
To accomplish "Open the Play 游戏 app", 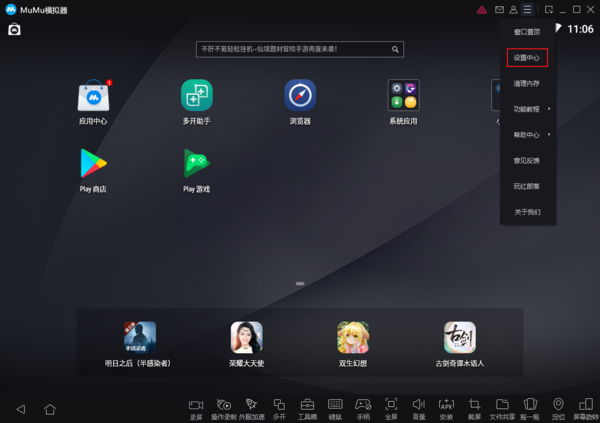I will click(196, 165).
